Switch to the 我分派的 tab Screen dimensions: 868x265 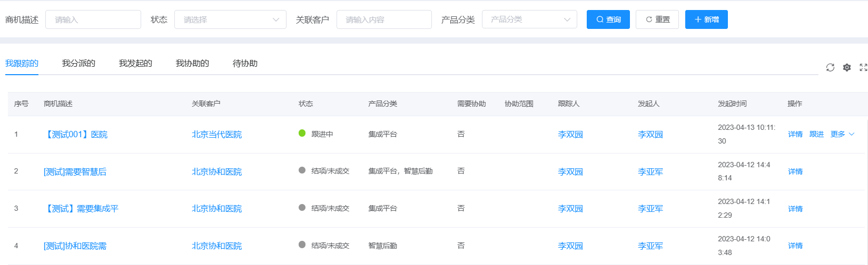point(78,63)
